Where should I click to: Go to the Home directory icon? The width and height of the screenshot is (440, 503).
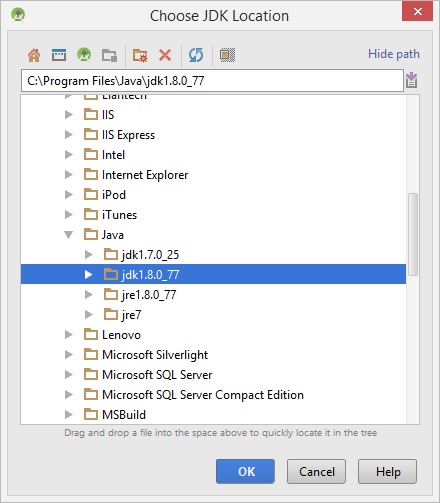point(34,55)
